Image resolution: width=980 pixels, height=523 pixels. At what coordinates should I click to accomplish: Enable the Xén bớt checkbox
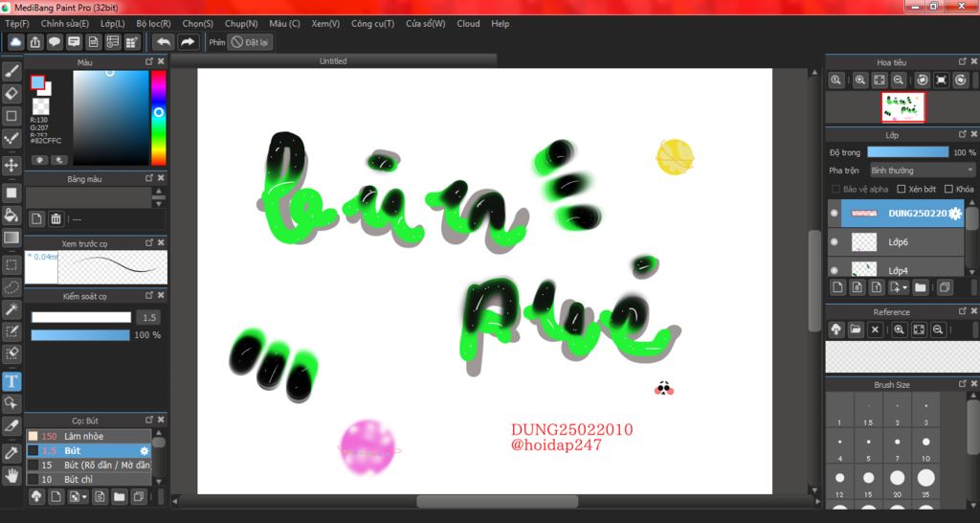click(902, 189)
